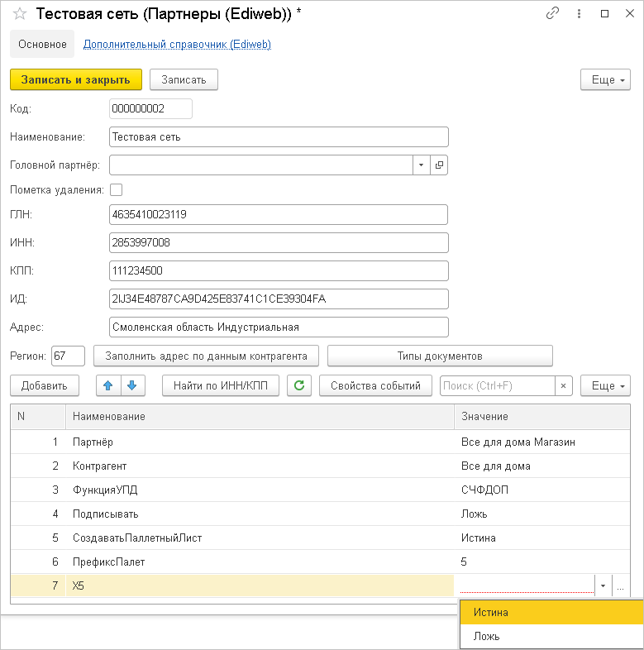
Task: Switch to the Основное tab
Action: 41,45
